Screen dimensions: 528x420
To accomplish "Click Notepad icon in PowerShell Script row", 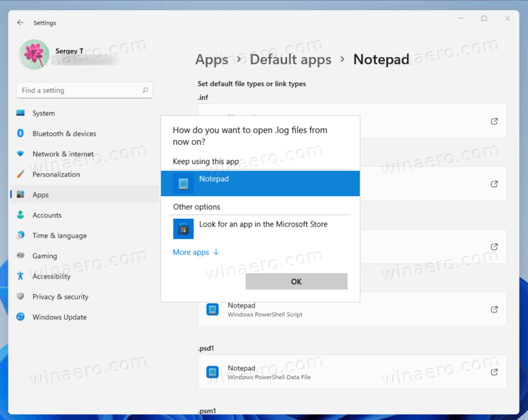I will coord(213,310).
